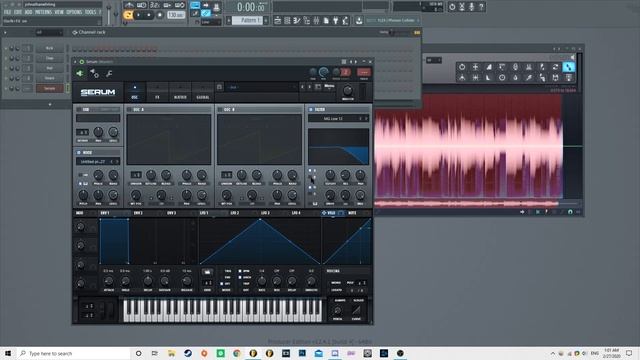The width and height of the screenshot is (640, 360).
Task: Select the LFO 2 tab in Serum
Action: point(235,213)
